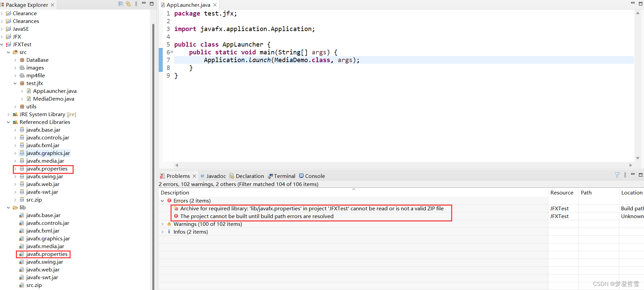644x290 pixels.
Task: Collapse the Errors (2 items) group
Action: pyautogui.click(x=162, y=201)
